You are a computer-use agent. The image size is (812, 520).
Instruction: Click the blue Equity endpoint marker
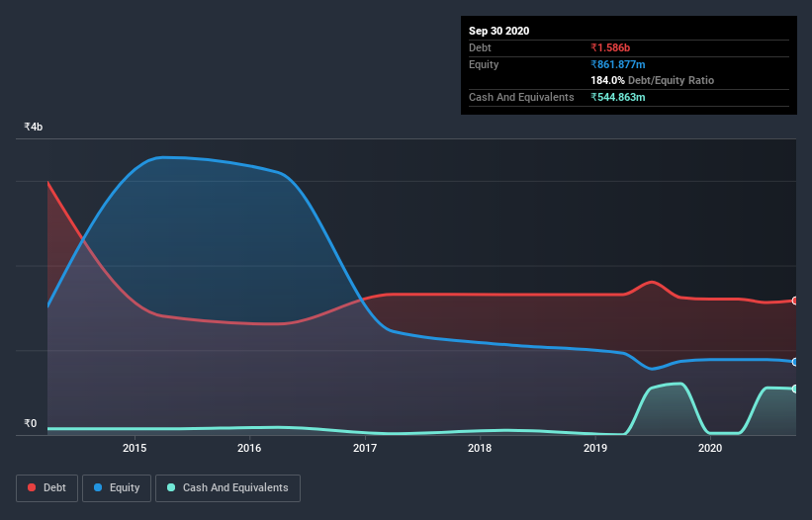pos(795,362)
